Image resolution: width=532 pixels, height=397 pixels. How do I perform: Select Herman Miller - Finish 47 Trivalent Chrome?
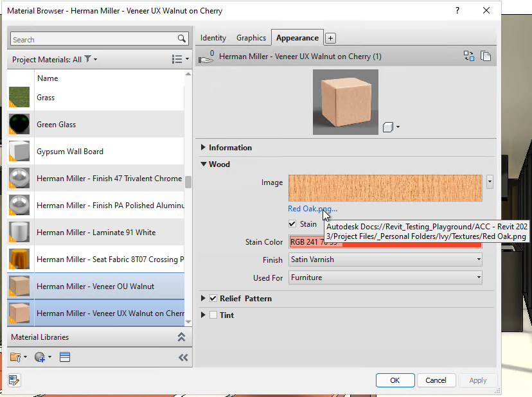click(x=96, y=178)
